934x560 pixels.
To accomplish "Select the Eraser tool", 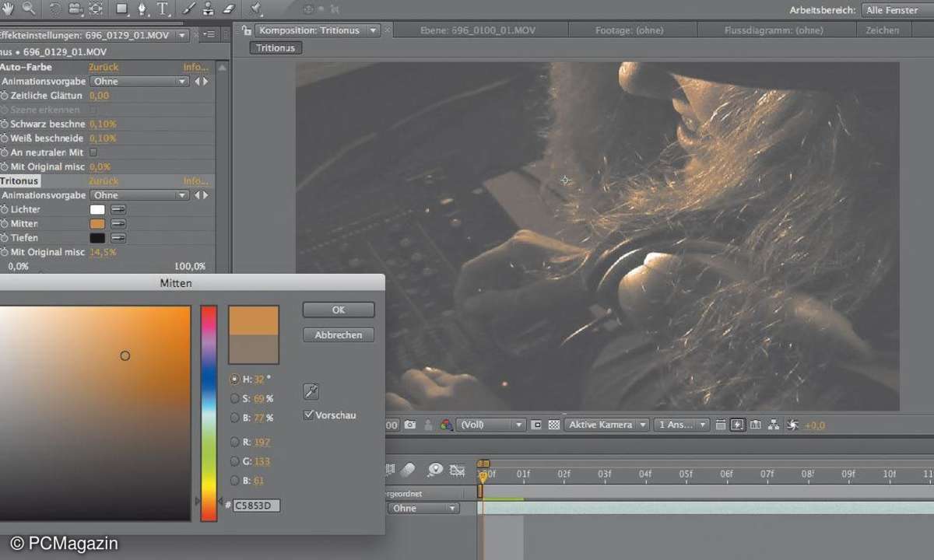I will click(x=229, y=9).
